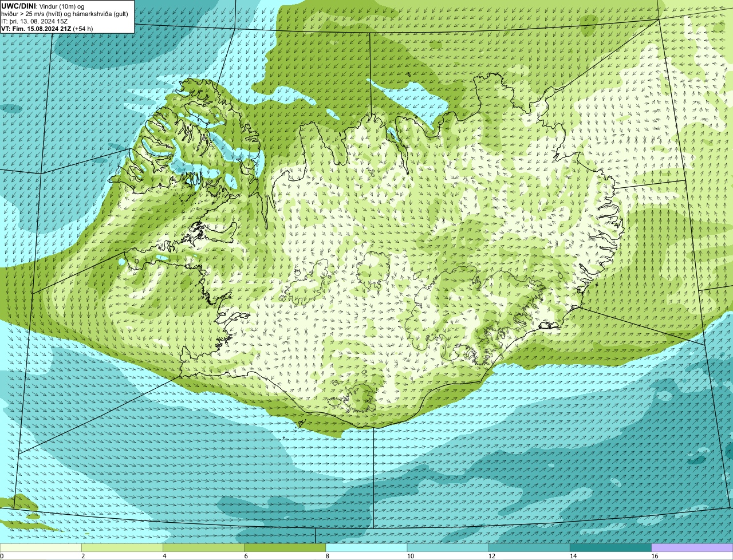Click the legend scale label '12'
733x560 pixels.
pyautogui.click(x=492, y=556)
